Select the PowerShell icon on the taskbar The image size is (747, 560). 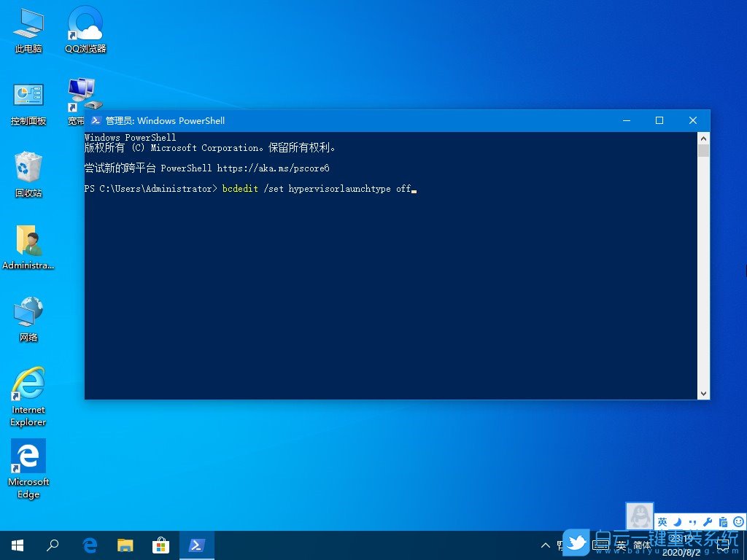[197, 544]
